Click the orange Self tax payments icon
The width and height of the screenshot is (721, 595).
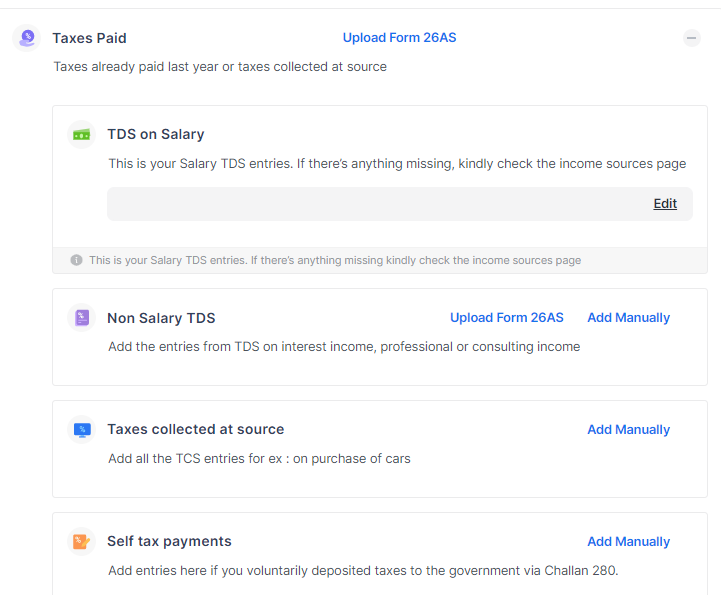(x=81, y=542)
